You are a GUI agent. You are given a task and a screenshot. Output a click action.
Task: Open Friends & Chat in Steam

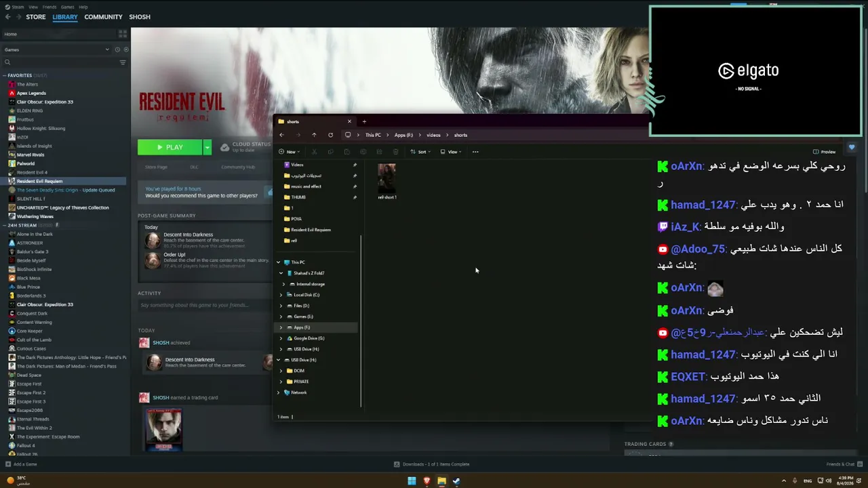pos(844,464)
